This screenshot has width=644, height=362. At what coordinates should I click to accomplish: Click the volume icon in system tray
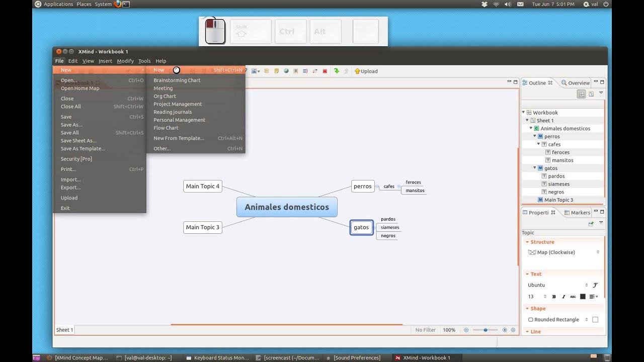(x=508, y=4)
